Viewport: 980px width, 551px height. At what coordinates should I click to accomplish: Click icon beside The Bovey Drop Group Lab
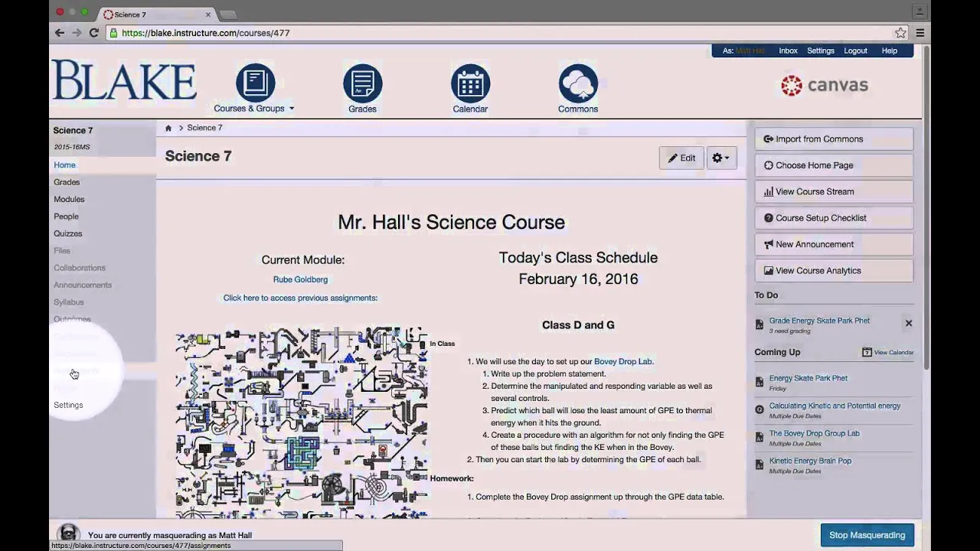pyautogui.click(x=759, y=437)
